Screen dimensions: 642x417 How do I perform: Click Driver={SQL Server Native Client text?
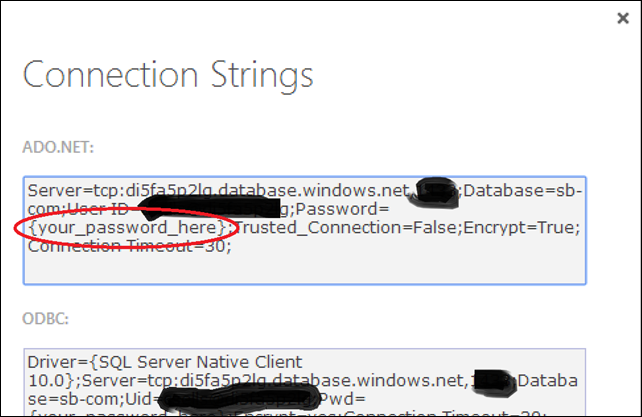click(165, 362)
